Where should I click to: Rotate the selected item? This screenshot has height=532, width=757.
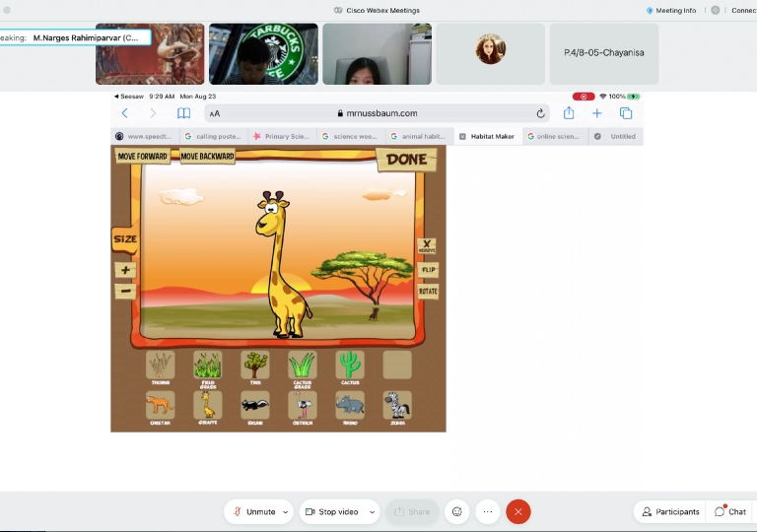click(x=428, y=291)
